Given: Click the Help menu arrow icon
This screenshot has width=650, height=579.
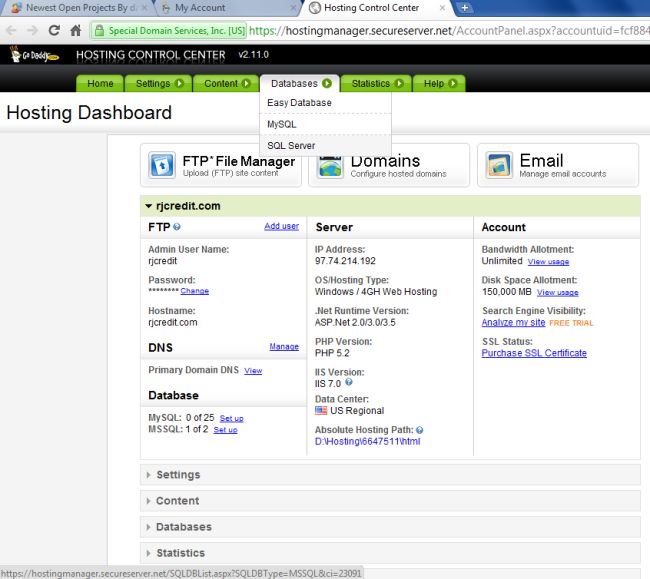Looking at the screenshot, I should click(x=453, y=83).
